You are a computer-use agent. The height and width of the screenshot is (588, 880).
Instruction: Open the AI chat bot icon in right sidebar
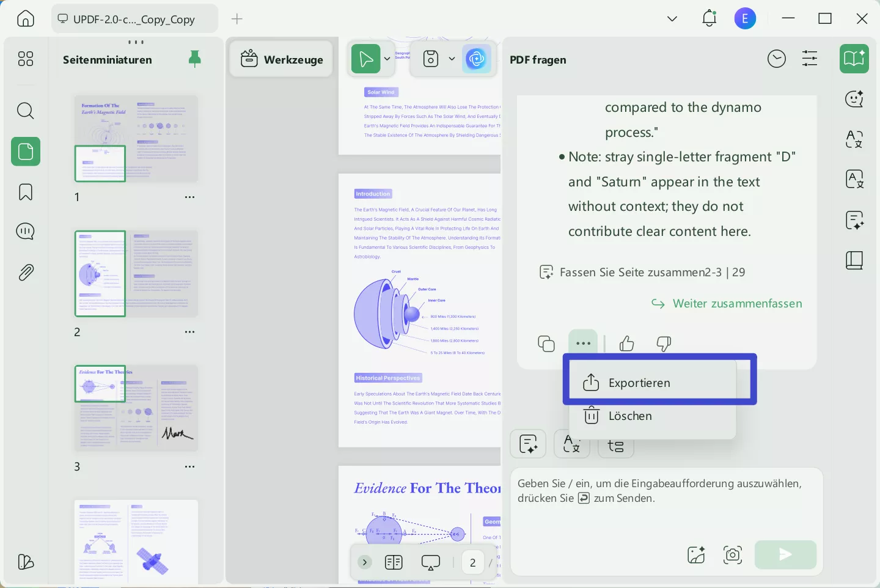[x=854, y=98]
